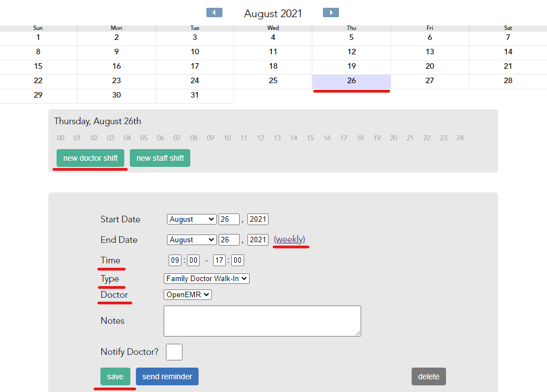Click the new doctor shift button
The height and width of the screenshot is (392, 547).
90,158
